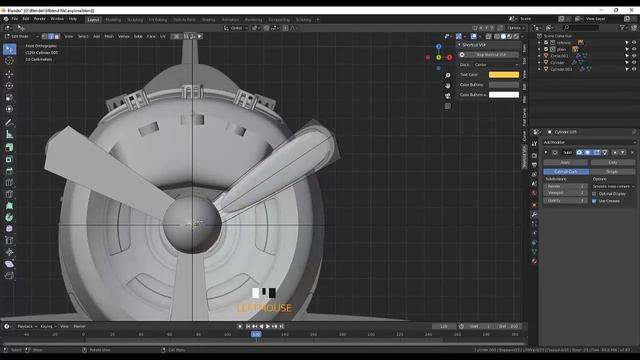Enable edge select mode
Viewport: 640px width, 360px height.
pyautogui.click(x=51, y=36)
